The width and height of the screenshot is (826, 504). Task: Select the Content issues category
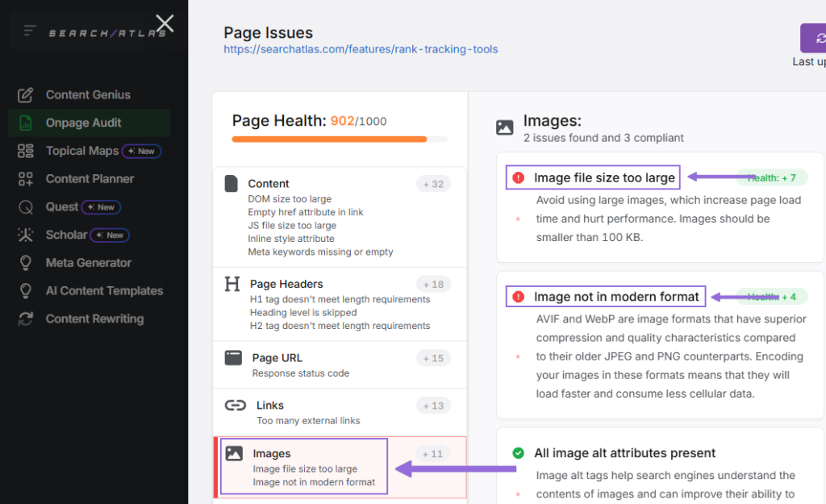(x=340, y=217)
